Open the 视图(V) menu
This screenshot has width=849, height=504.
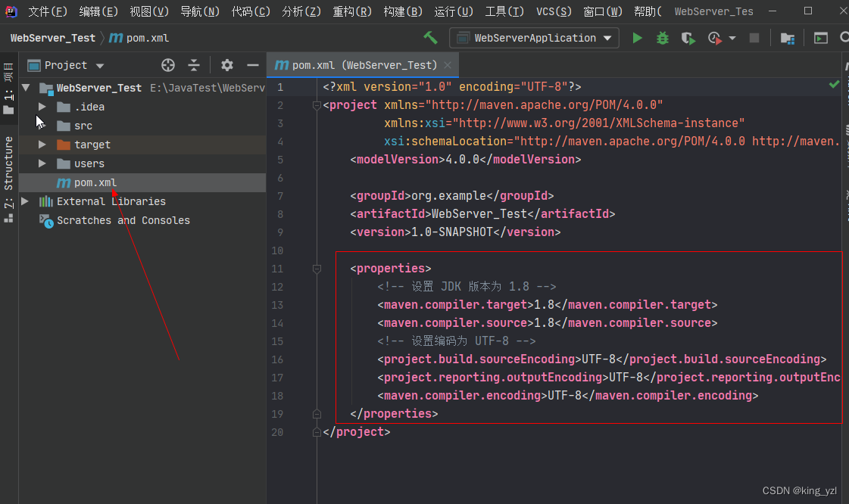pyautogui.click(x=149, y=11)
